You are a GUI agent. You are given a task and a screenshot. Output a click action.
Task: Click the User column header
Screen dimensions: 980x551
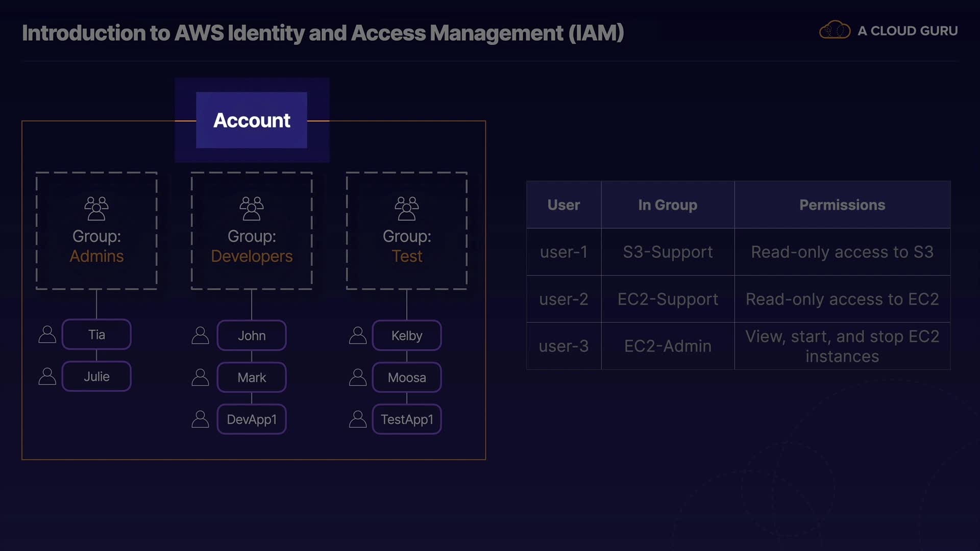click(x=563, y=205)
